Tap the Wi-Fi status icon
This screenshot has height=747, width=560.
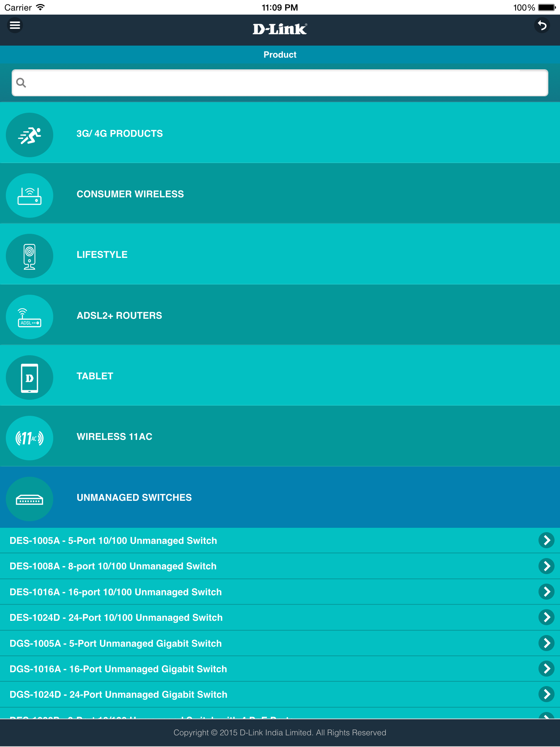tap(40, 7)
